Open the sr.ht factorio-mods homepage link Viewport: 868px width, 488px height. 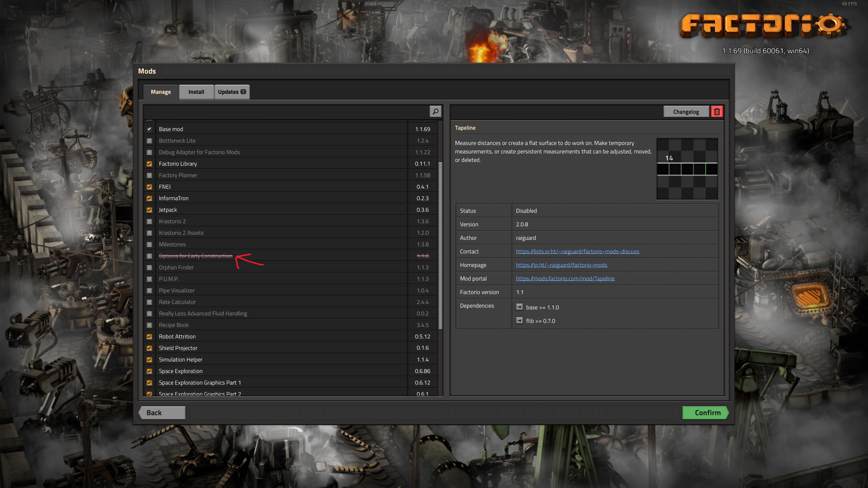click(561, 265)
